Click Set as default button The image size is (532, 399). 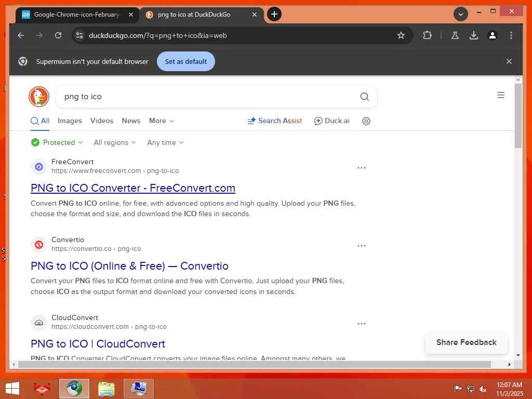pos(185,61)
